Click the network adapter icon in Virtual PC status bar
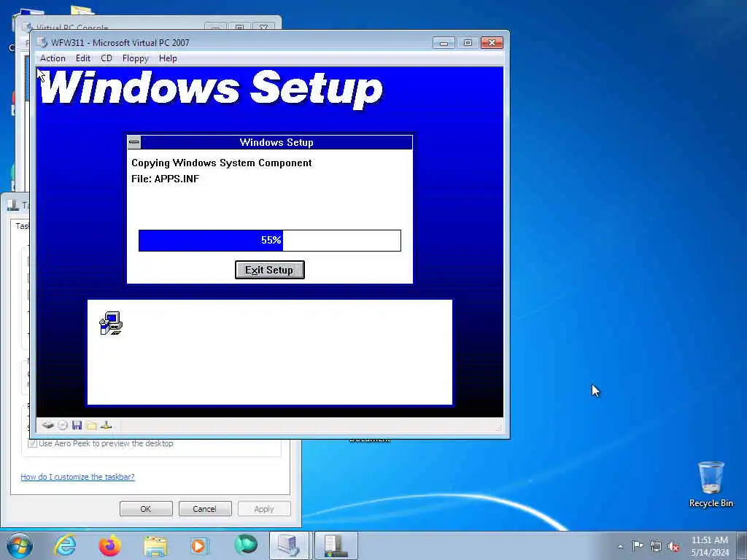The height and width of the screenshot is (560, 747). pyautogui.click(x=107, y=425)
